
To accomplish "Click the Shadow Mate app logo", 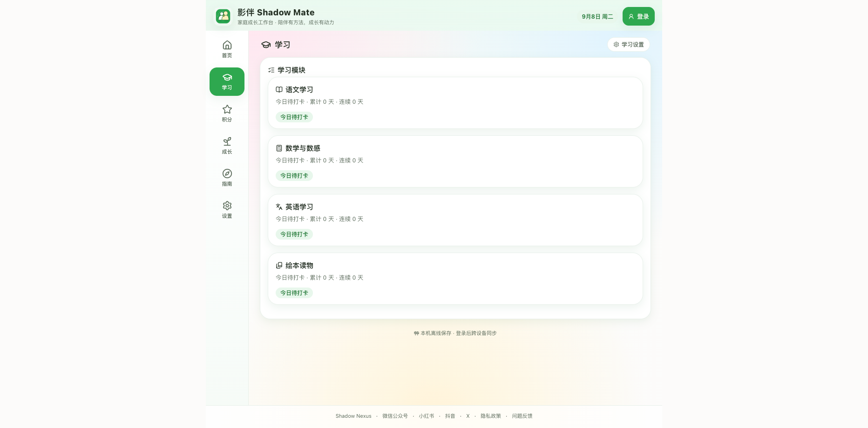I will pos(224,16).
